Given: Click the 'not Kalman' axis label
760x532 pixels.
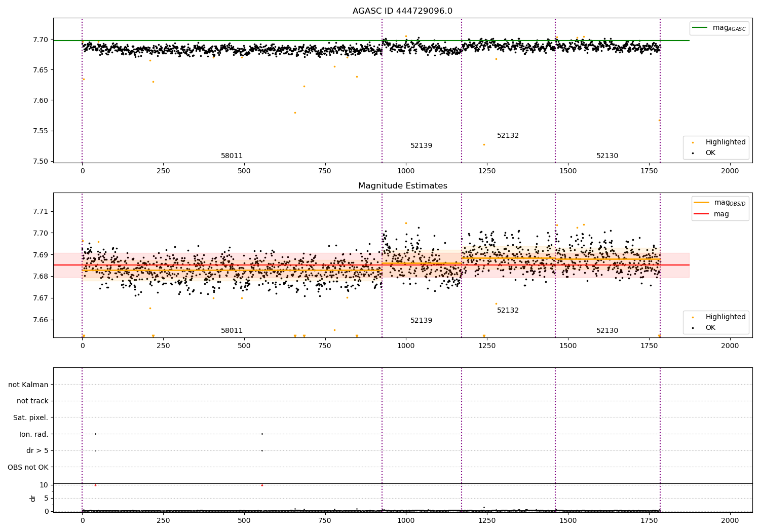Looking at the screenshot, I should coord(28,385).
